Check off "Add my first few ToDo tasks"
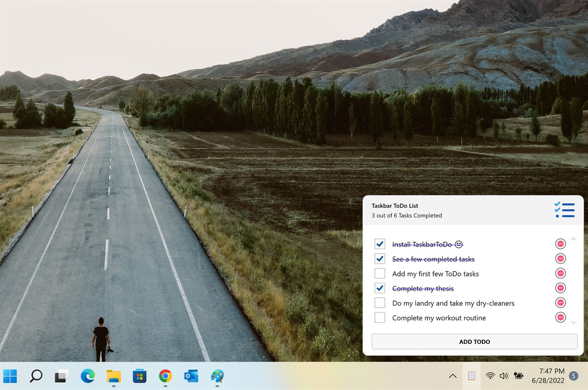The image size is (588, 390). tap(380, 273)
